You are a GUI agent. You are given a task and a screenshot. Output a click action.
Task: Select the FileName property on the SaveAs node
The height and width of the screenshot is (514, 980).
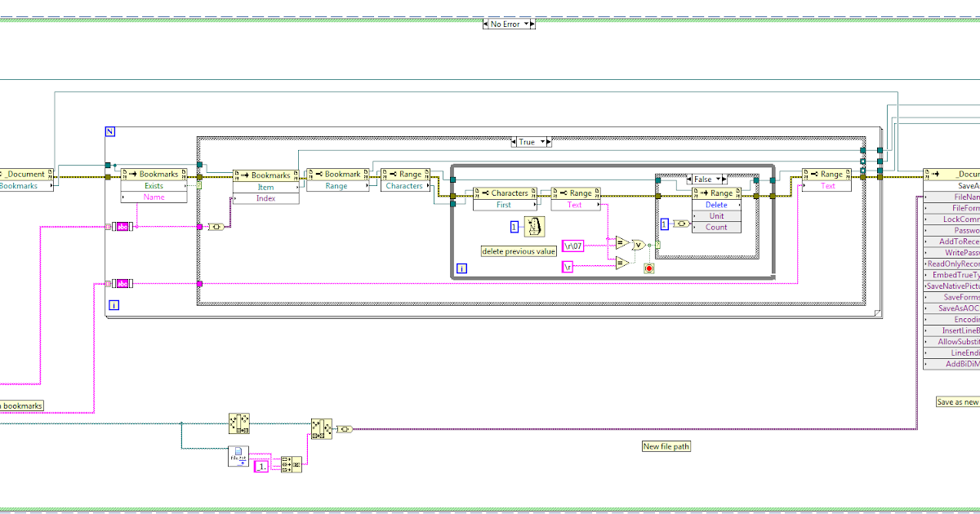click(960, 197)
